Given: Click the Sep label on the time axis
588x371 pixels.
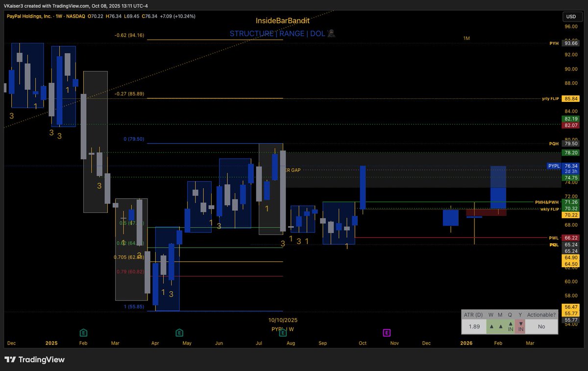Looking at the screenshot, I should [x=323, y=344].
